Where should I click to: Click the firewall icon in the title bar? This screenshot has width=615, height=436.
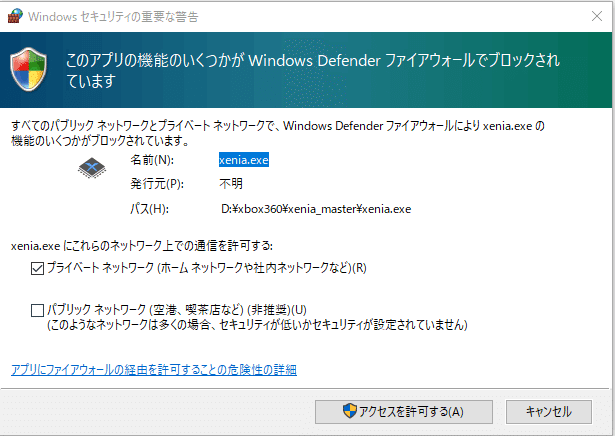15,16
